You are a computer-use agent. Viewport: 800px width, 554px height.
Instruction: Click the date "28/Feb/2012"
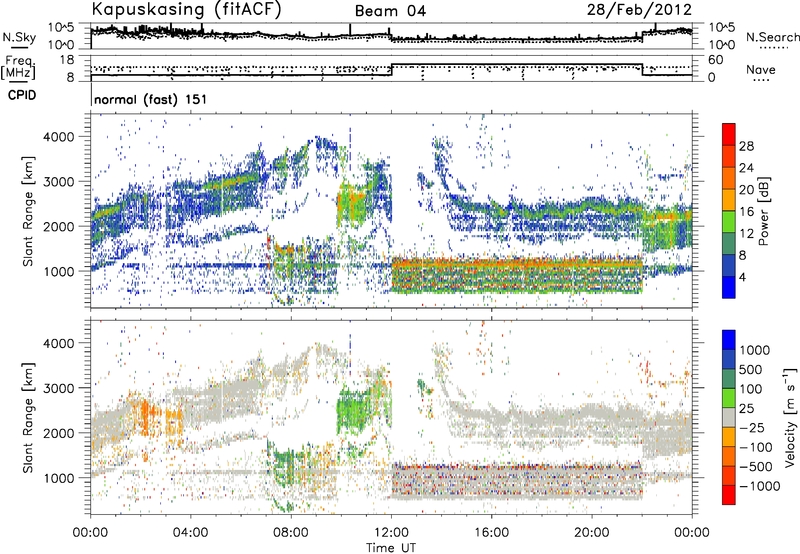tap(639, 9)
